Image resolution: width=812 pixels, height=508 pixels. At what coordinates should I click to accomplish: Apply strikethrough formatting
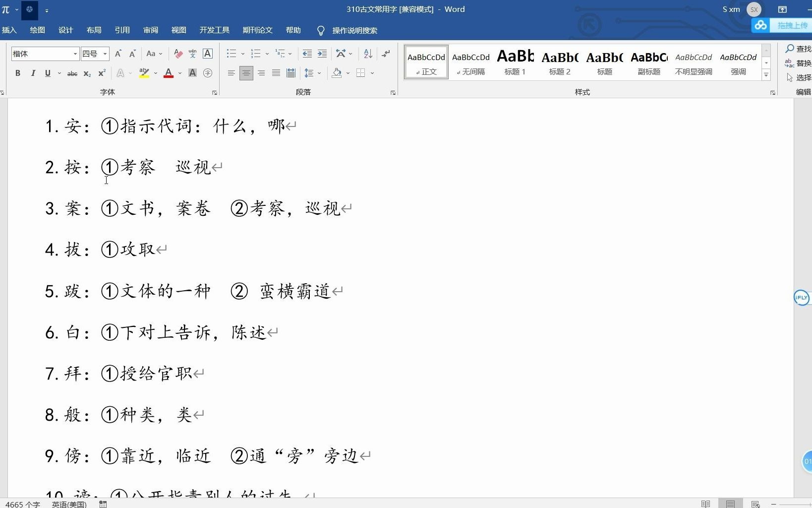click(72, 73)
